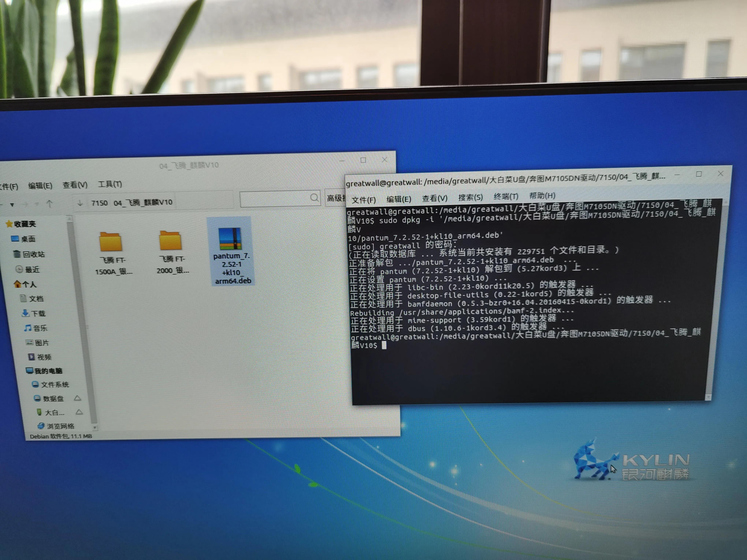Open terminal 搜索(S) menu
Screen dimensions: 747x560
470,197
